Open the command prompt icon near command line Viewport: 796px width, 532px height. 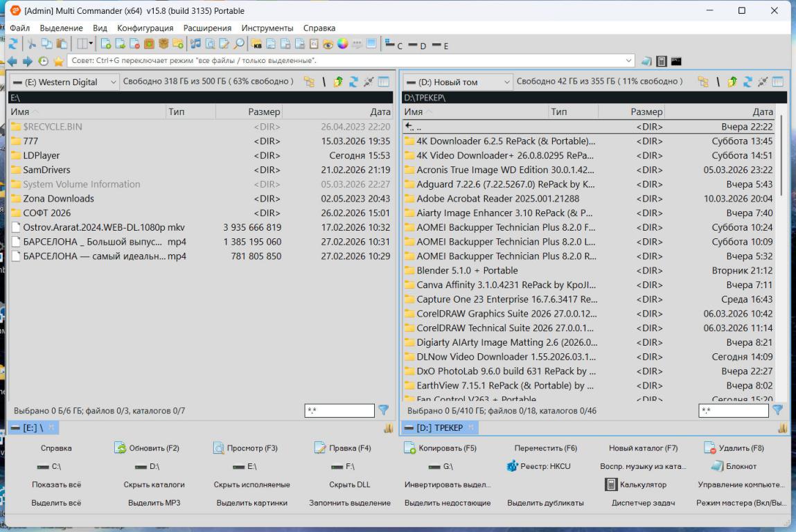click(x=675, y=61)
